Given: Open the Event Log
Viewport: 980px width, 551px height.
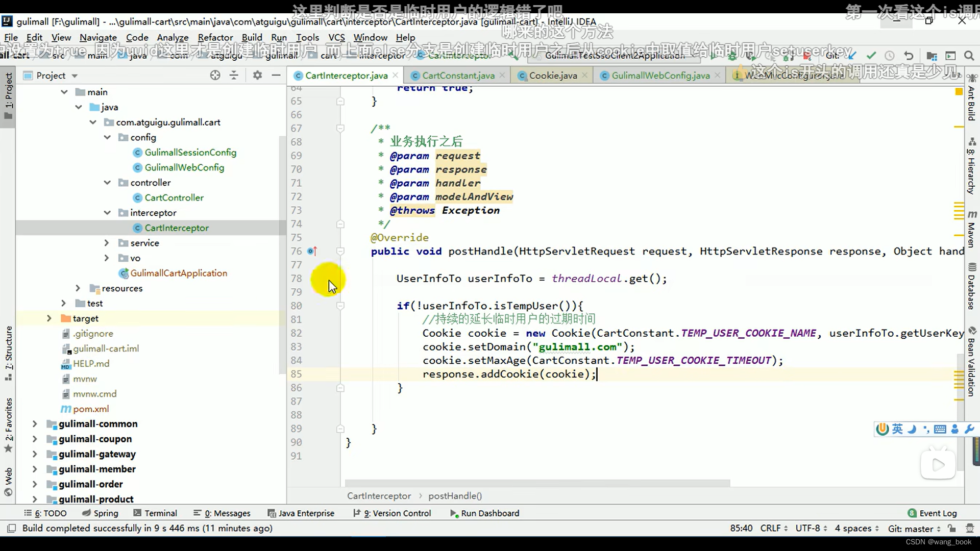Looking at the screenshot, I should [932, 513].
